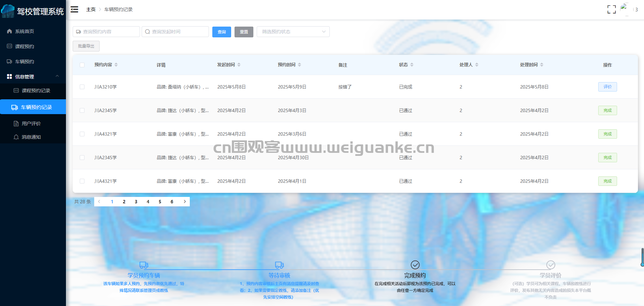The height and width of the screenshot is (306, 644).
Task: Click the 主页 breadcrumb link
Action: [91, 9]
